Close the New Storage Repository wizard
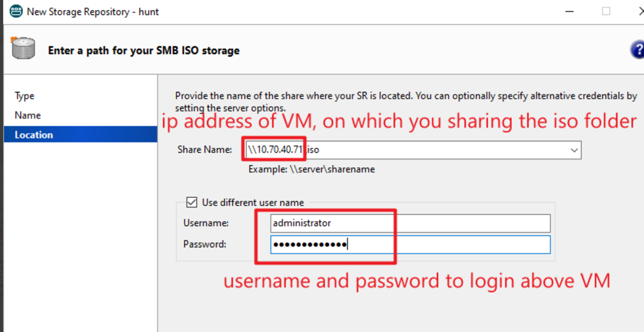The height and width of the screenshot is (332, 644). (x=640, y=11)
